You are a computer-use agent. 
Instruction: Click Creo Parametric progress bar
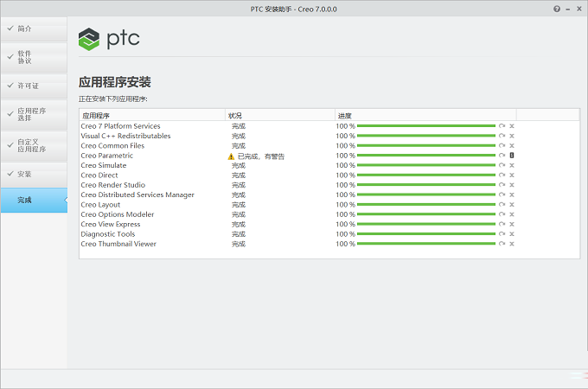pyautogui.click(x=426, y=155)
